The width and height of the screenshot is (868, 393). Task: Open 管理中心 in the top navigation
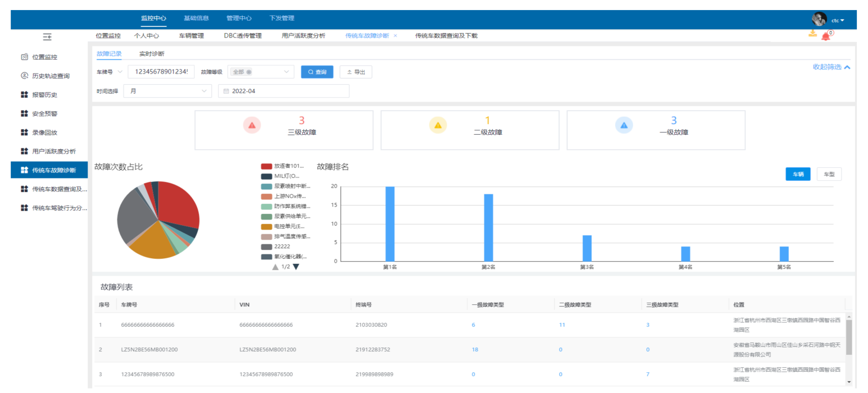tap(239, 19)
